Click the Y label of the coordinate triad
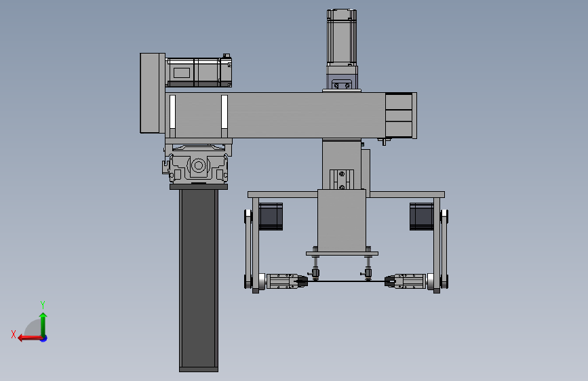The height and width of the screenshot is (381, 588). 43,304
